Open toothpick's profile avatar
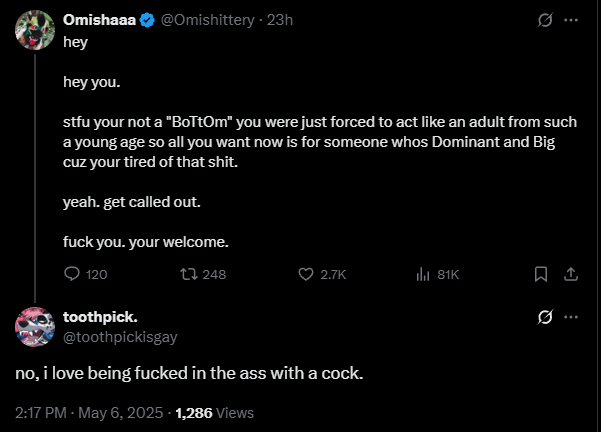This screenshot has height=432, width=601. pos(34,326)
